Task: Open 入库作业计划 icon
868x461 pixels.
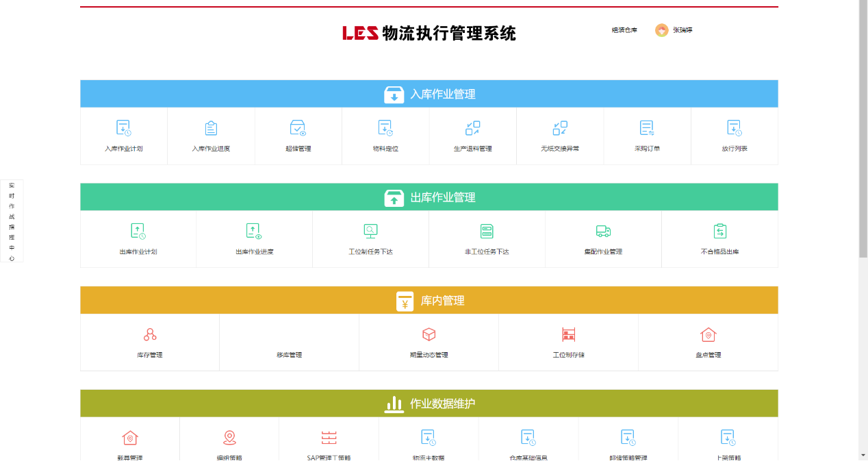Action: [x=123, y=128]
